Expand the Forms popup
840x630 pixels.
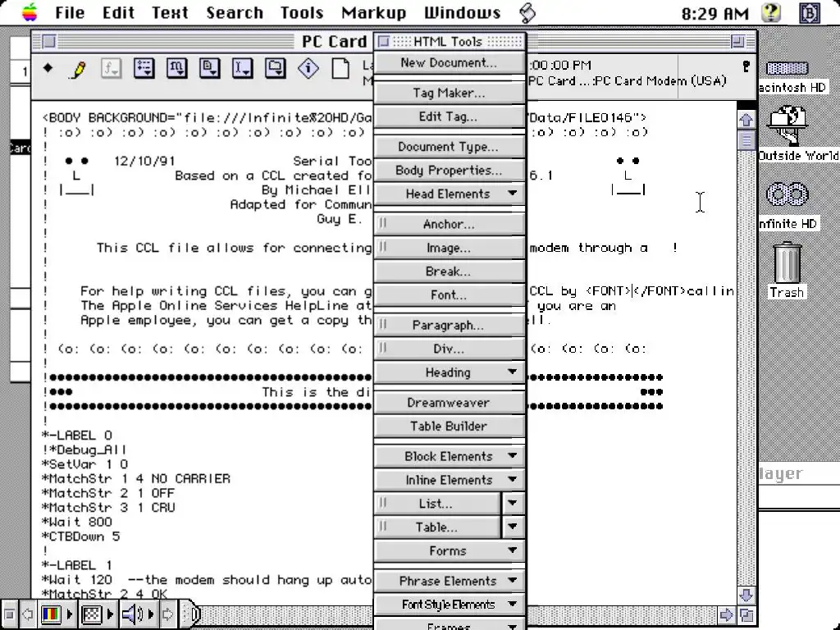[x=449, y=550]
